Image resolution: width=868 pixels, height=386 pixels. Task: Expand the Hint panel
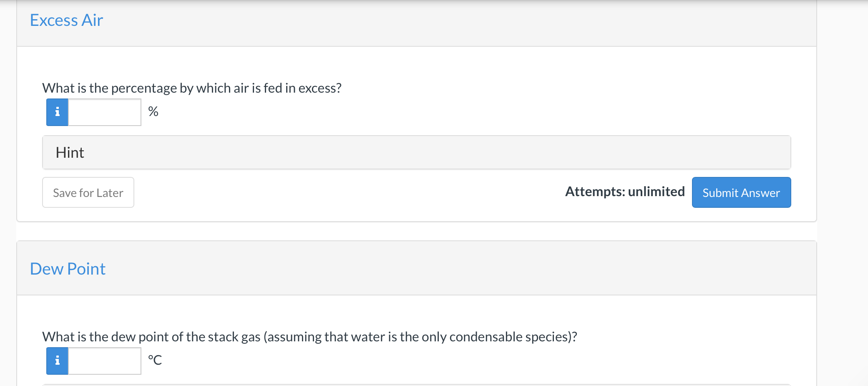(x=416, y=152)
